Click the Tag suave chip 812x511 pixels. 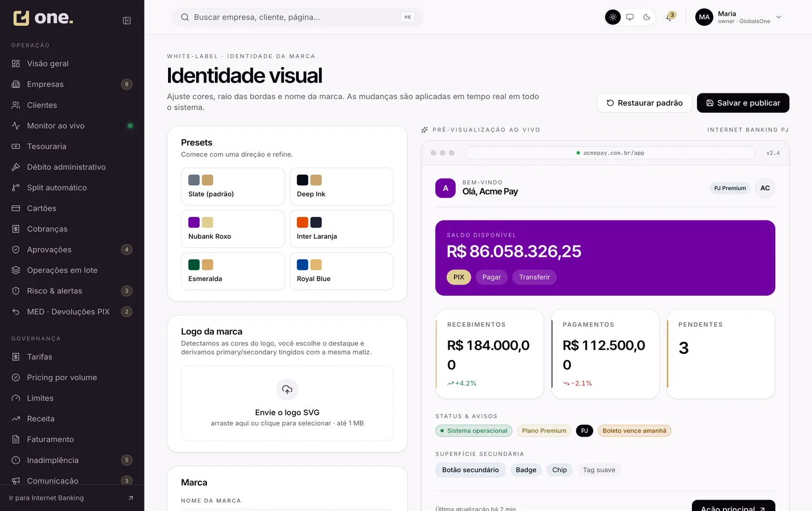coord(599,470)
